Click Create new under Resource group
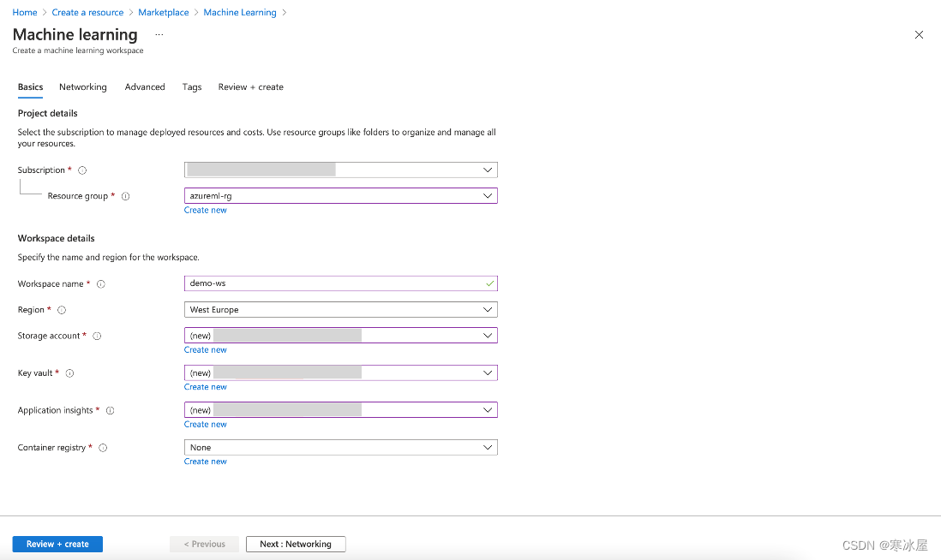The height and width of the screenshot is (560, 941). click(205, 210)
